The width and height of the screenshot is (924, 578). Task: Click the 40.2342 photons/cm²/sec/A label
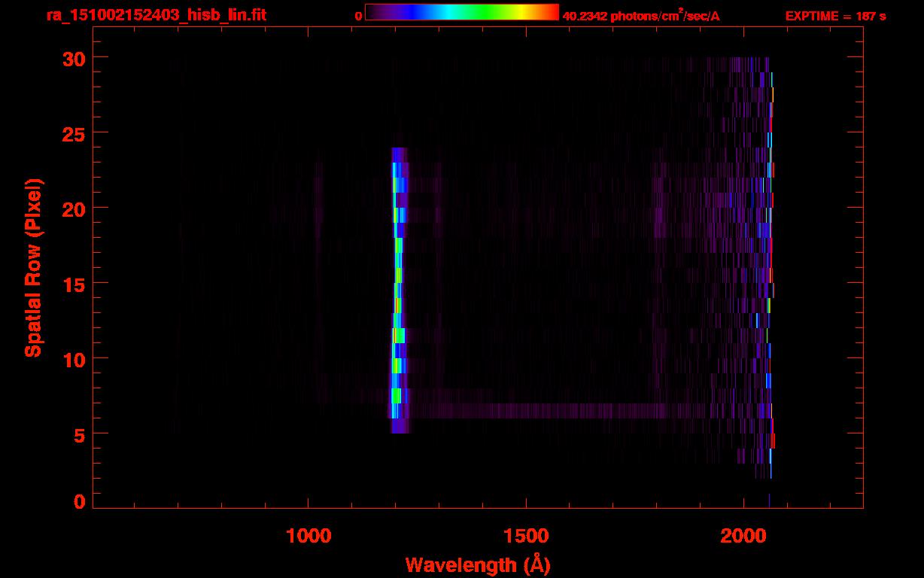point(641,16)
